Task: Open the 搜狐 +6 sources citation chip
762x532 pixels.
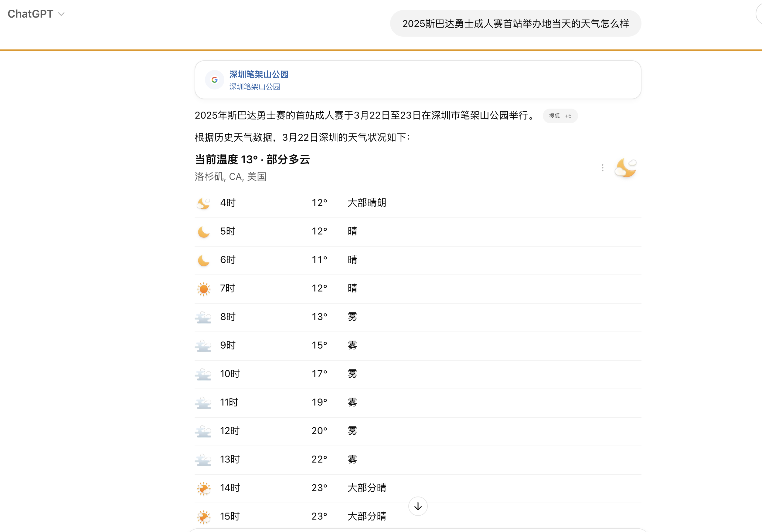Action: coord(560,116)
